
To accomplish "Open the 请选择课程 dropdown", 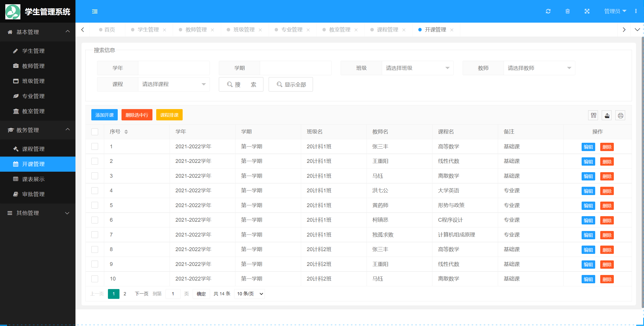I will pyautogui.click(x=174, y=84).
